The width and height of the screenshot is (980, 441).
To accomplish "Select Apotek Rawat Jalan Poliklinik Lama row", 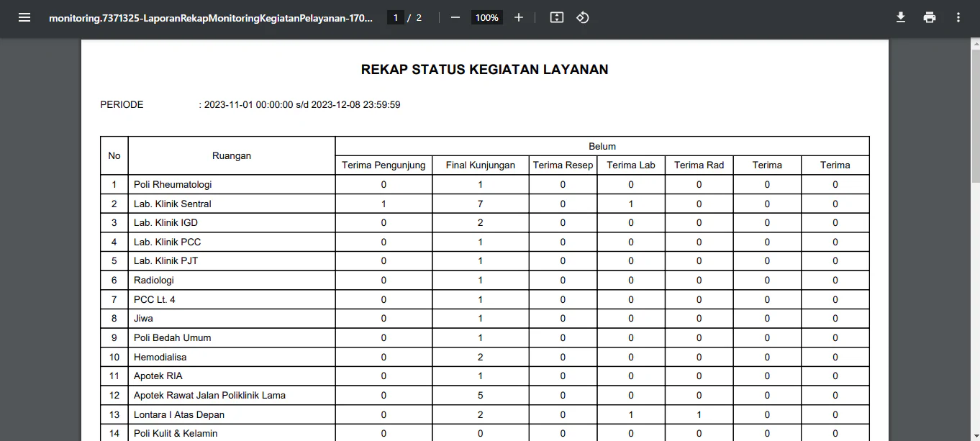I will pyautogui.click(x=209, y=396).
